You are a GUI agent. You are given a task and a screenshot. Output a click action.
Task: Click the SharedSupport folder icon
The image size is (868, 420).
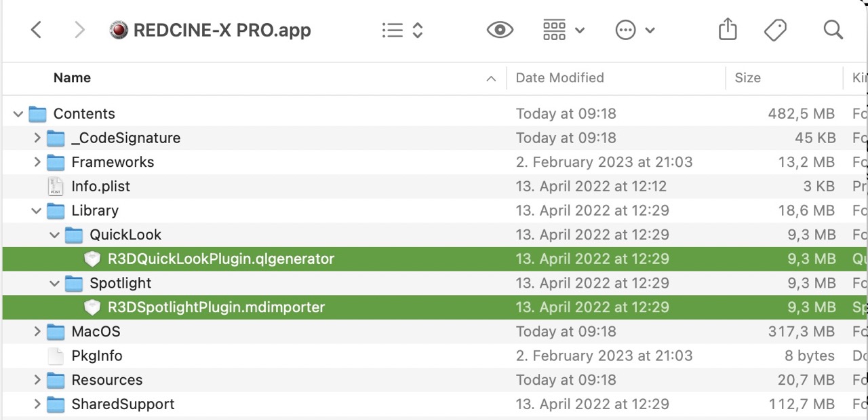point(56,404)
